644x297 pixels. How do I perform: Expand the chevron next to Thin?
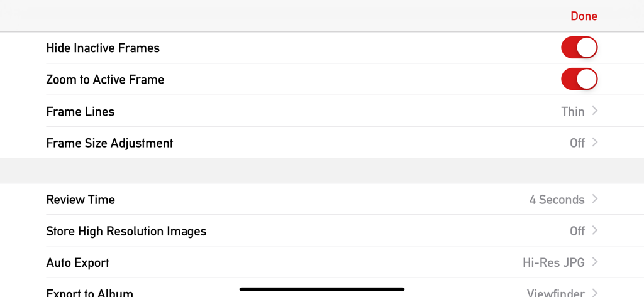[595, 111]
